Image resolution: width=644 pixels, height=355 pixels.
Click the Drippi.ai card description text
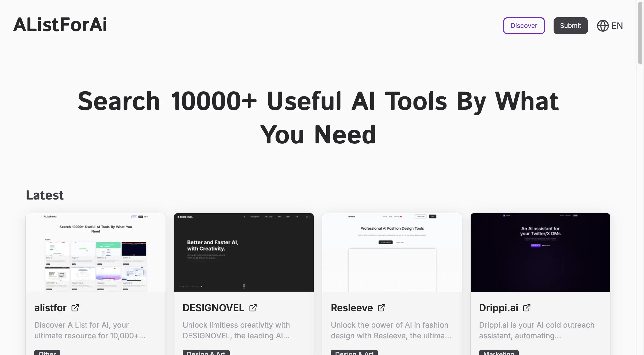[x=537, y=330]
